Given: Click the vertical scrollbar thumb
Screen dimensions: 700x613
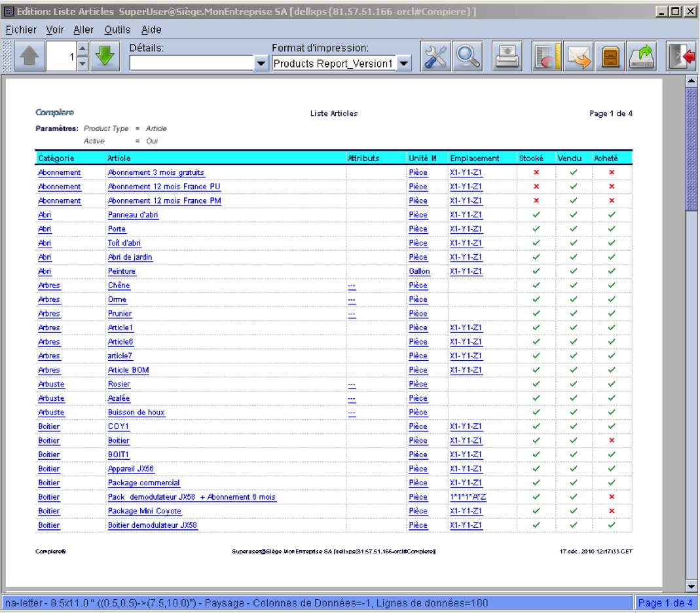Looking at the screenshot, I should point(691,149).
